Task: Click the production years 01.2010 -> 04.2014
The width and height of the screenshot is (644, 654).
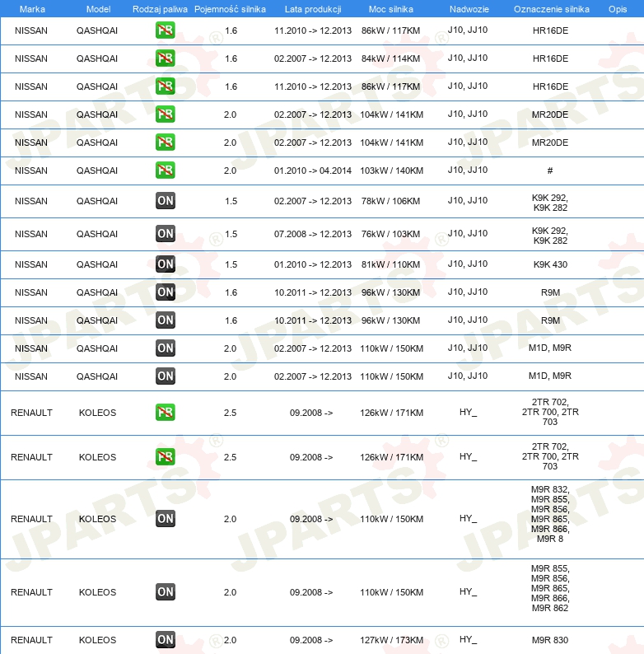Action: (x=313, y=171)
